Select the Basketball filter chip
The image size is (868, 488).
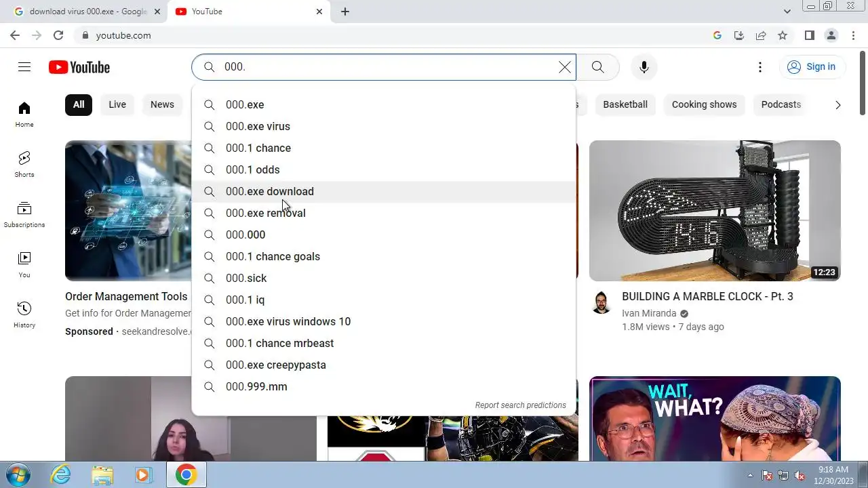pyautogui.click(x=625, y=104)
